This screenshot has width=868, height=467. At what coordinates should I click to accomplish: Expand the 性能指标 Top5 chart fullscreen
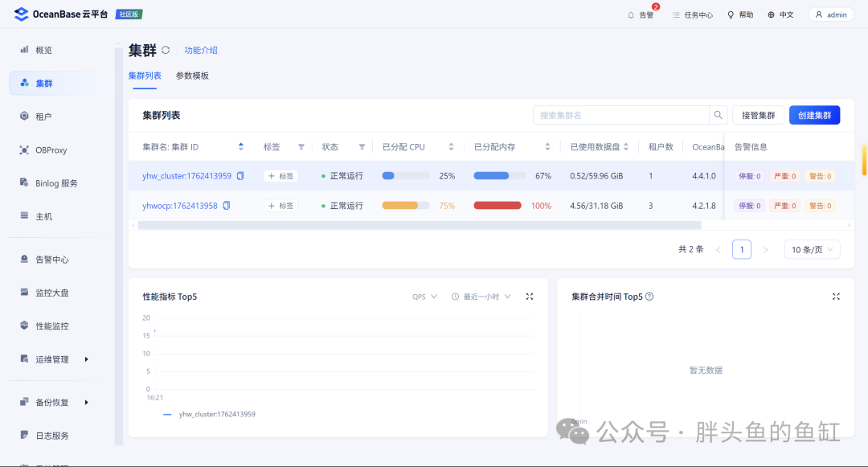pos(529,297)
